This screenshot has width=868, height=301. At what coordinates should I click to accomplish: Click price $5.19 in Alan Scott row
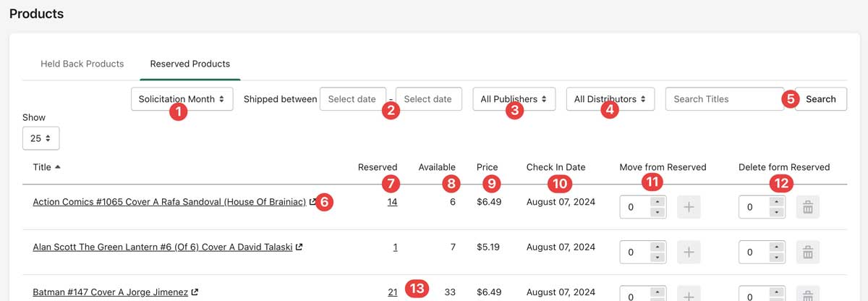[489, 247]
